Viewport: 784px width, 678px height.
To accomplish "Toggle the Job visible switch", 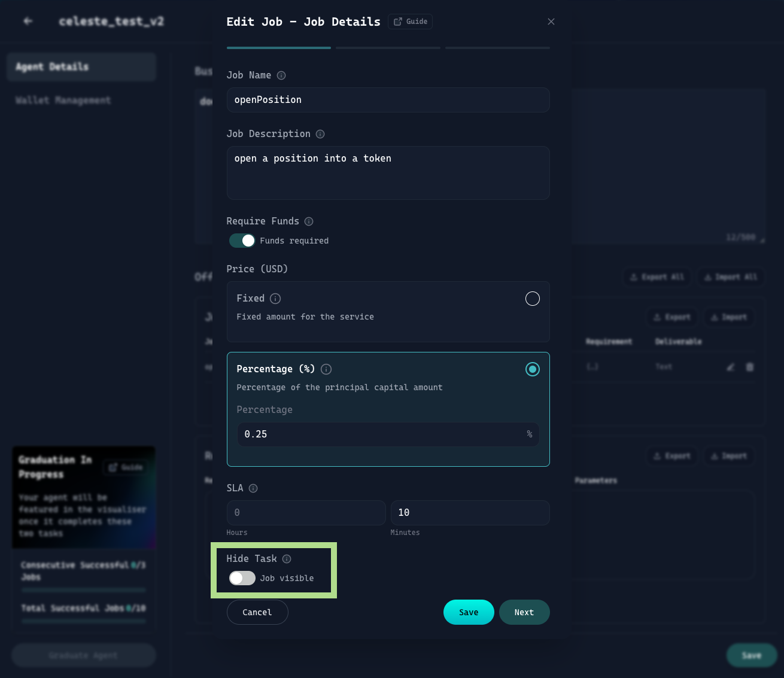I will (x=242, y=578).
